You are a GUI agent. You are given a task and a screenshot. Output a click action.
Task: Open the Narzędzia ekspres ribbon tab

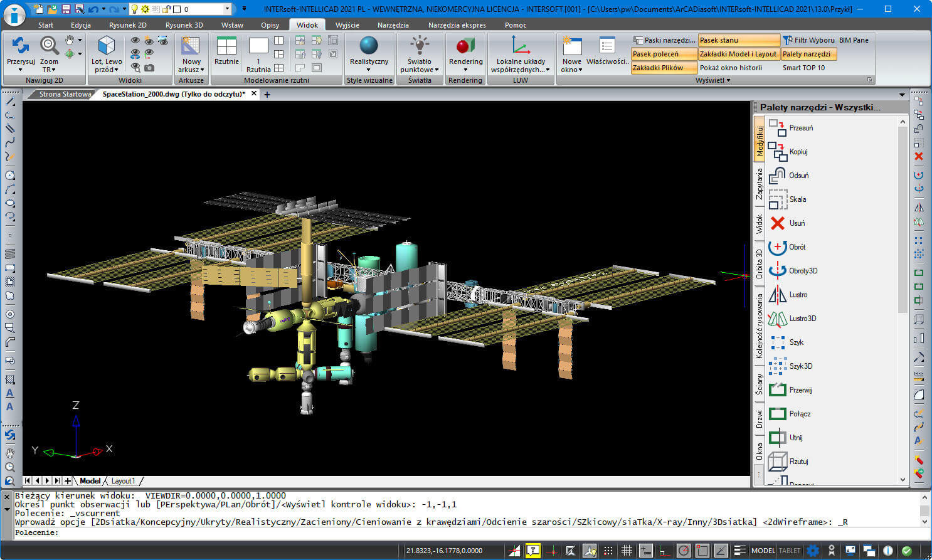click(457, 25)
